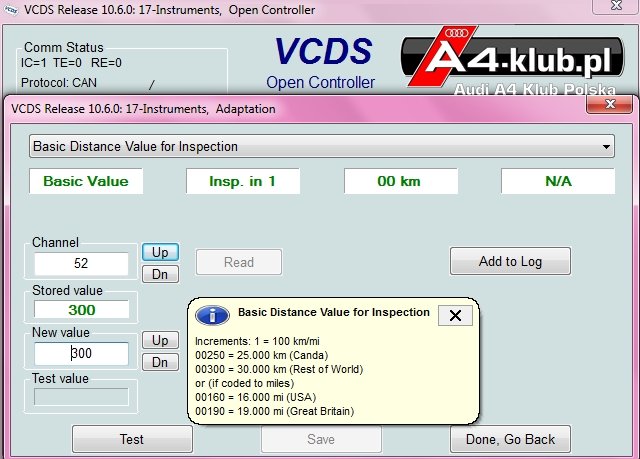640x459 pixels.
Task: Save the new adaptation value
Action: point(321,439)
